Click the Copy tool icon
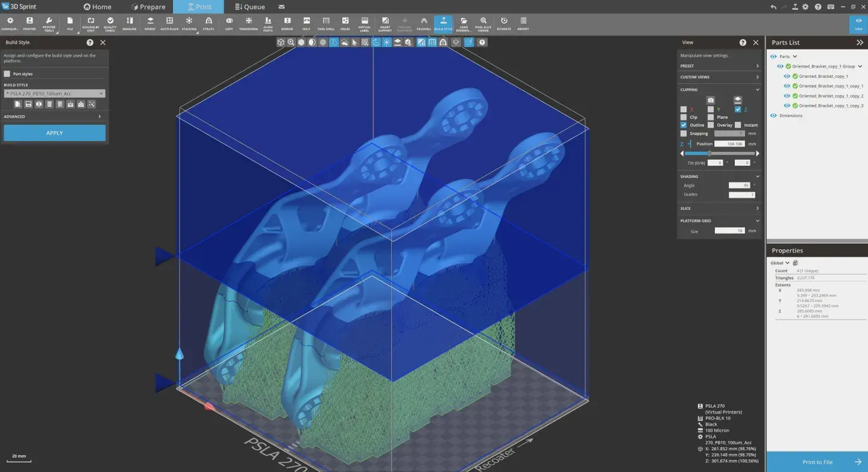 tap(229, 20)
